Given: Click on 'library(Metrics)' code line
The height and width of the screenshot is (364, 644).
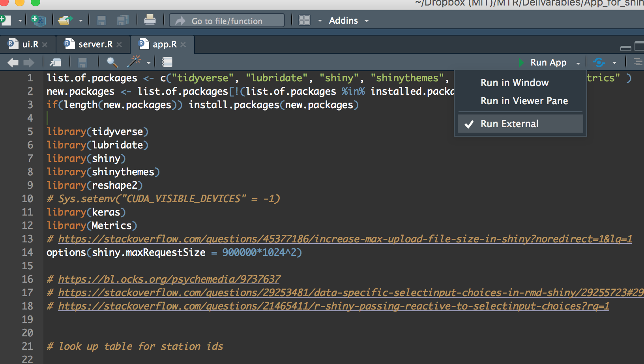Looking at the screenshot, I should tap(92, 225).
